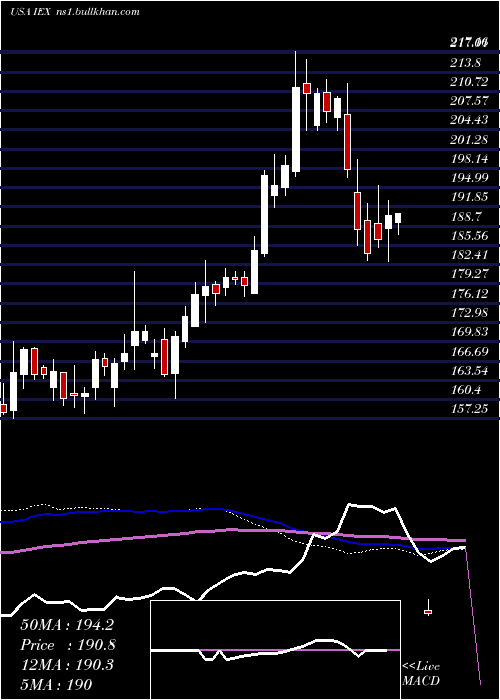Click the 5MA : 190 reading

click(56, 684)
